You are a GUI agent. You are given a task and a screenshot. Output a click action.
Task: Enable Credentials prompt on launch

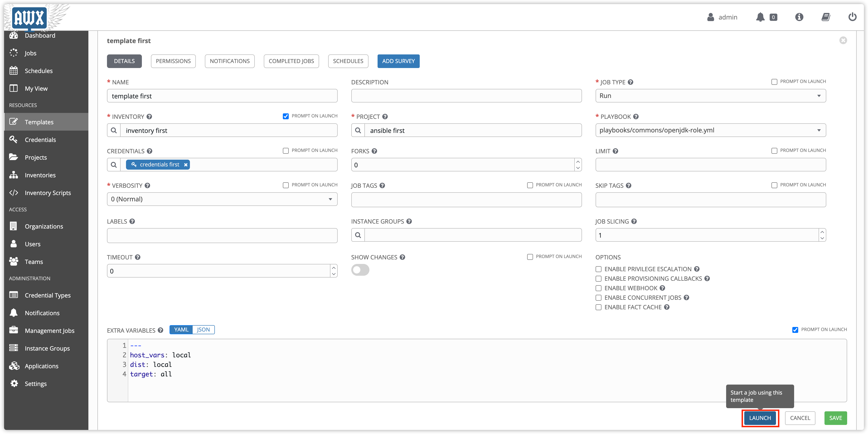point(286,150)
